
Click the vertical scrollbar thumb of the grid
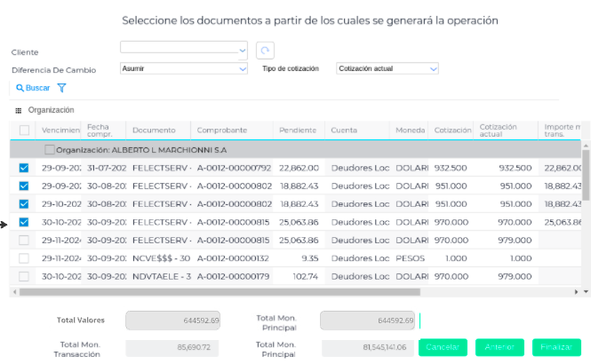click(x=586, y=175)
